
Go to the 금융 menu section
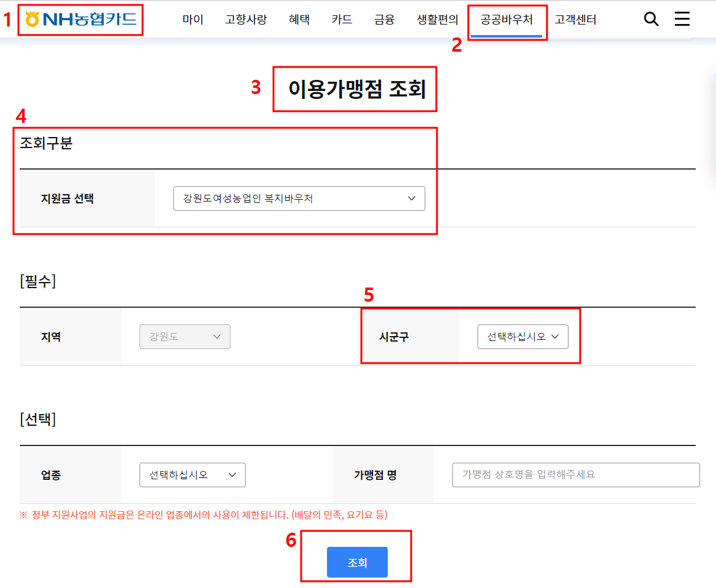click(x=384, y=19)
